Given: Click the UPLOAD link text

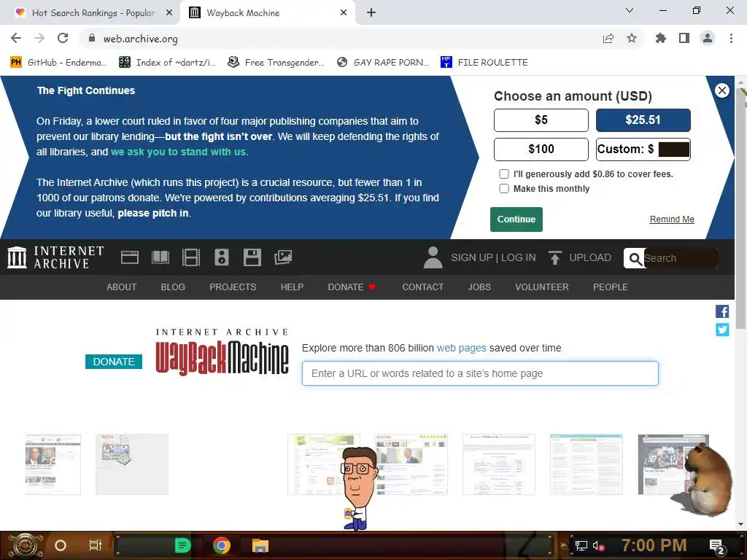Looking at the screenshot, I should 590,257.
